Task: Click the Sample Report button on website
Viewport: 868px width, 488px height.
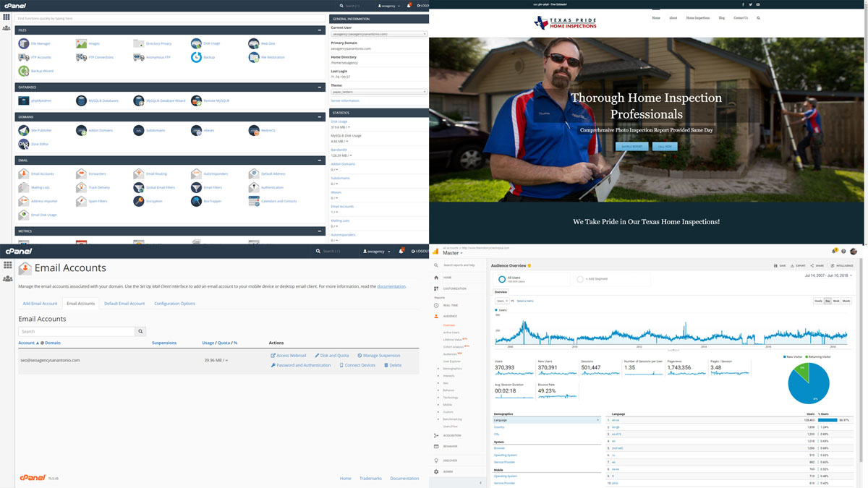Action: [x=631, y=146]
